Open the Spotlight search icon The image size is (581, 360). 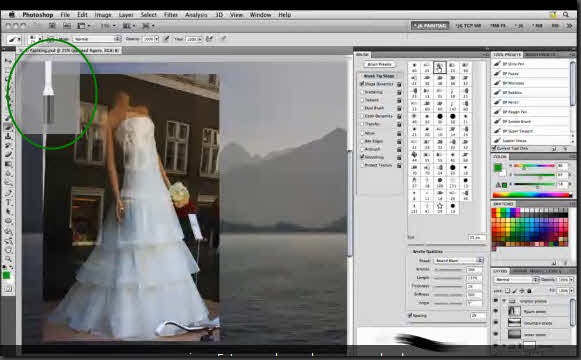tap(566, 14)
